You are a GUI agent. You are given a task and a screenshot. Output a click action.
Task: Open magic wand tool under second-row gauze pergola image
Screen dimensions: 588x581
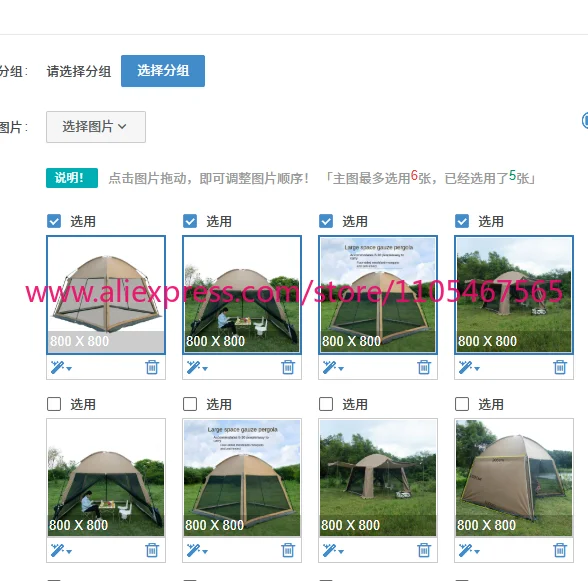point(197,551)
